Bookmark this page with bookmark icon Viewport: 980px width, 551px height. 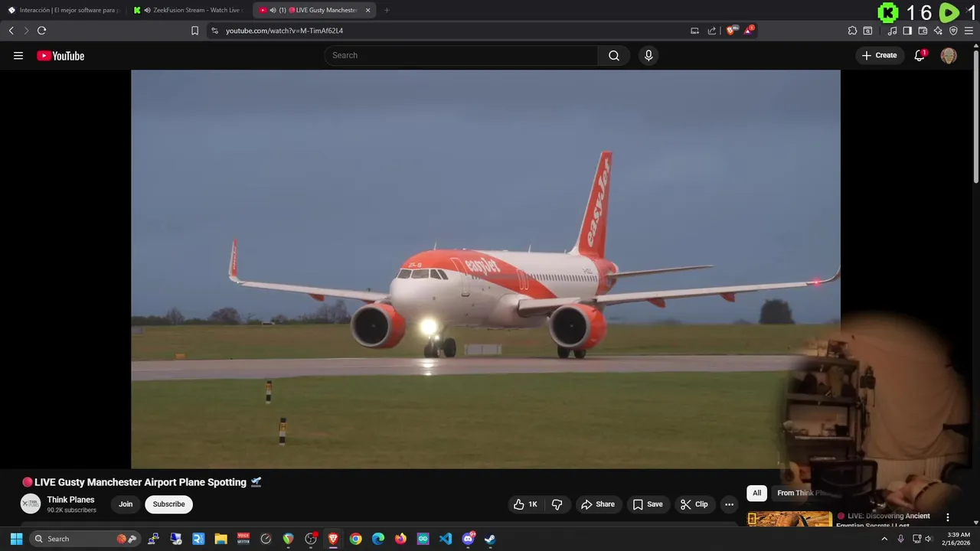point(194,31)
